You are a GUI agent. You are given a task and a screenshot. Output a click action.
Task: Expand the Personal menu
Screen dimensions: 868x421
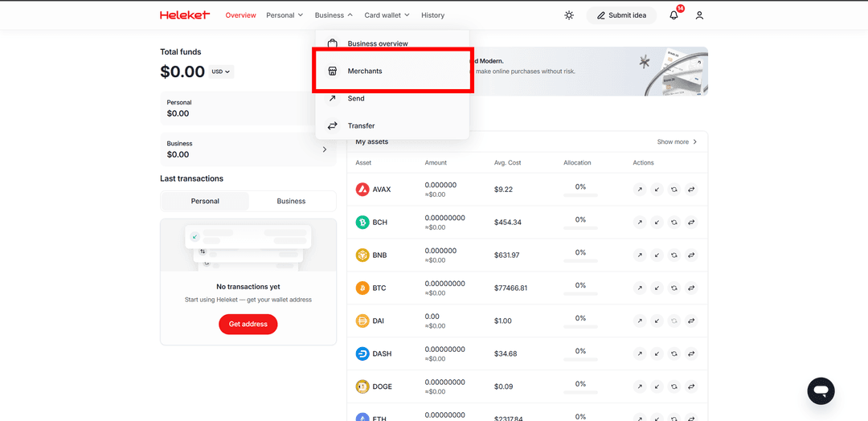285,15
